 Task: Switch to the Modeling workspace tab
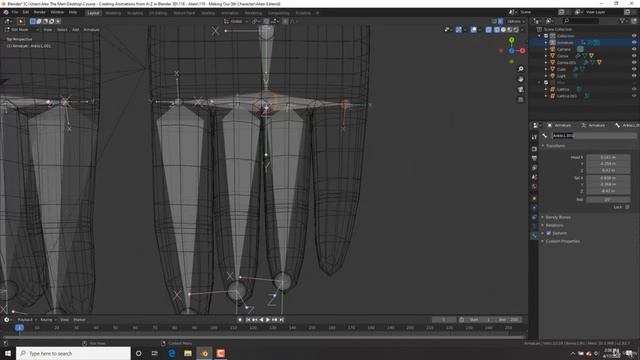point(113,13)
